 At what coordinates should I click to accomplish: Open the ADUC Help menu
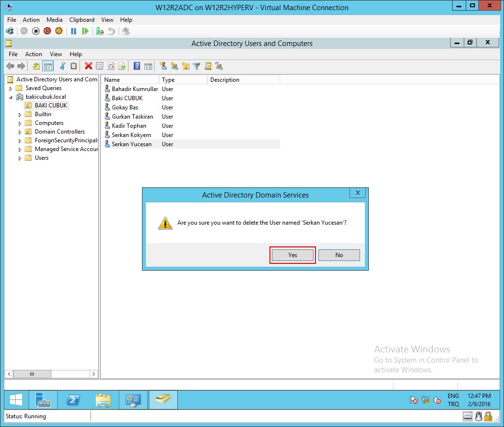click(76, 54)
